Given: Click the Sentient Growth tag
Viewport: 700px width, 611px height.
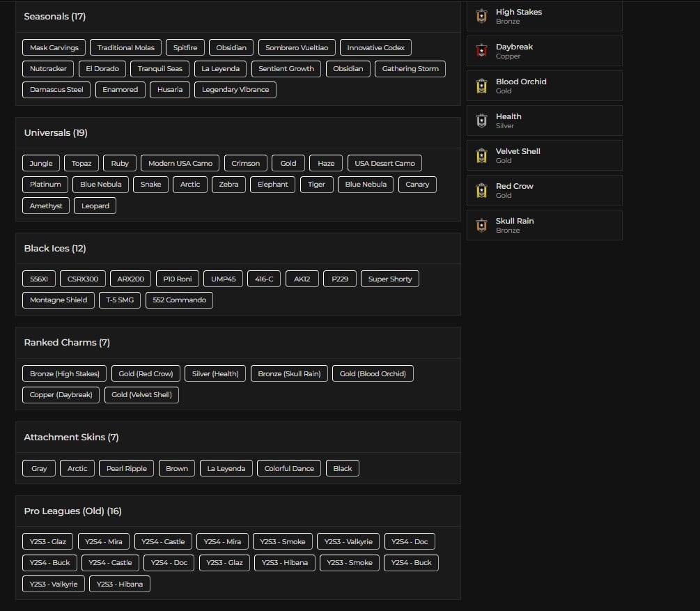Looking at the screenshot, I should [286, 68].
